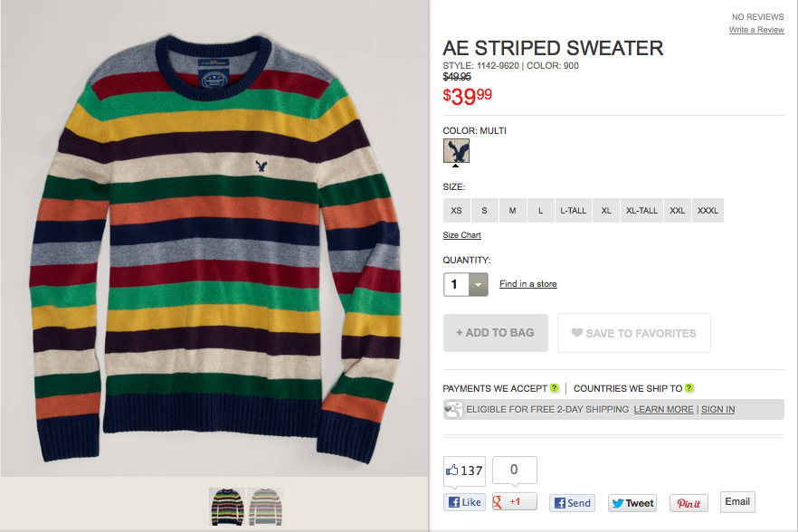
Task: Click Find in a store link
Action: click(x=527, y=283)
